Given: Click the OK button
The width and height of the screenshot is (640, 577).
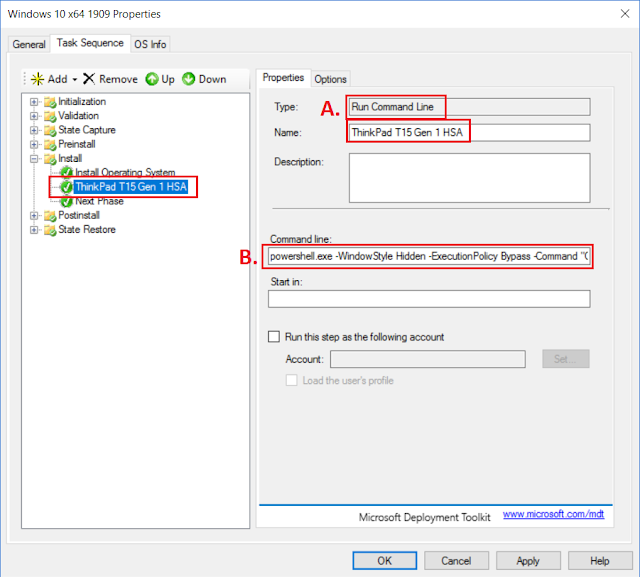Looking at the screenshot, I should point(384,561).
